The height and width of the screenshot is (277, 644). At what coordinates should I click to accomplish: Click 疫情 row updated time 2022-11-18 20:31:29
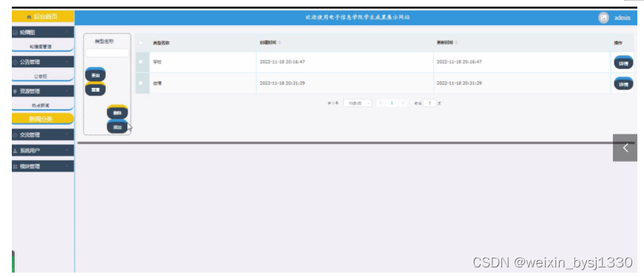[x=458, y=83]
